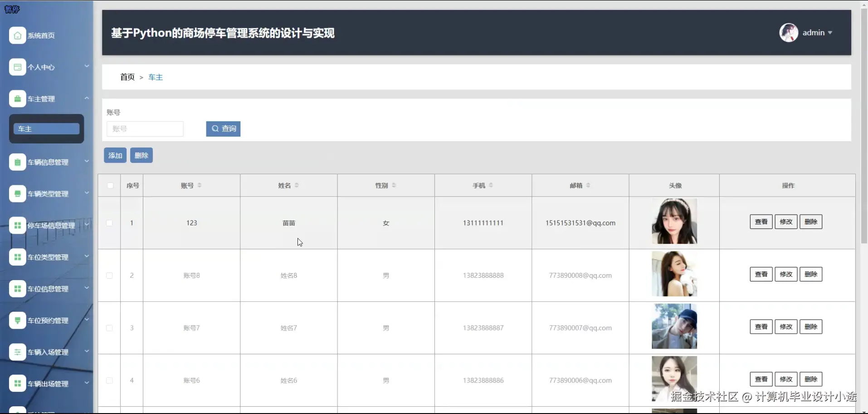Screen dimensions: 868x414
Task: Open the admin dropdown arrow
Action: [x=830, y=33]
